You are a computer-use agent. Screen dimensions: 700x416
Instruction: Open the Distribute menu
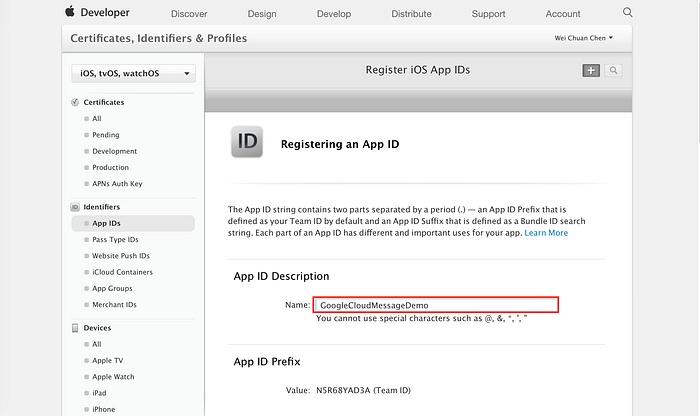(411, 14)
